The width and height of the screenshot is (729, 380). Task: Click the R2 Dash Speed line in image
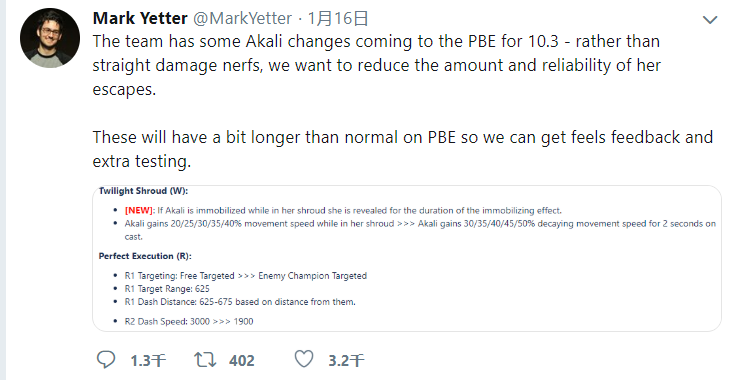pos(189,321)
